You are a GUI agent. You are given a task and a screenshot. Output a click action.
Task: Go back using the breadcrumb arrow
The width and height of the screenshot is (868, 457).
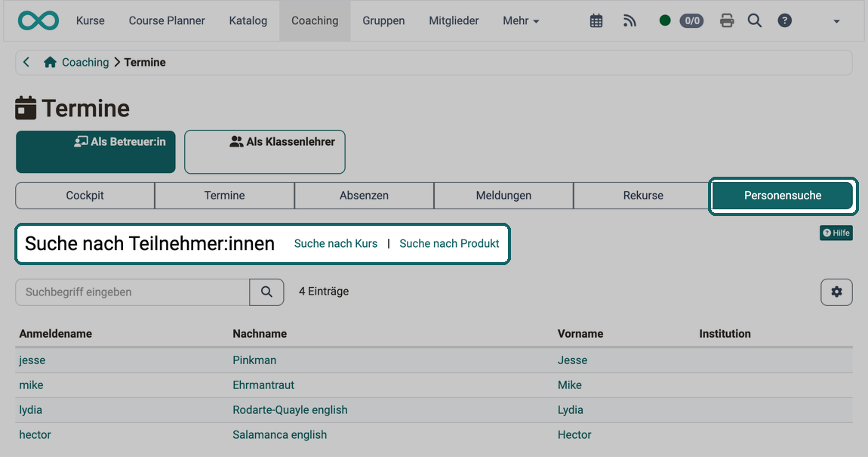26,62
